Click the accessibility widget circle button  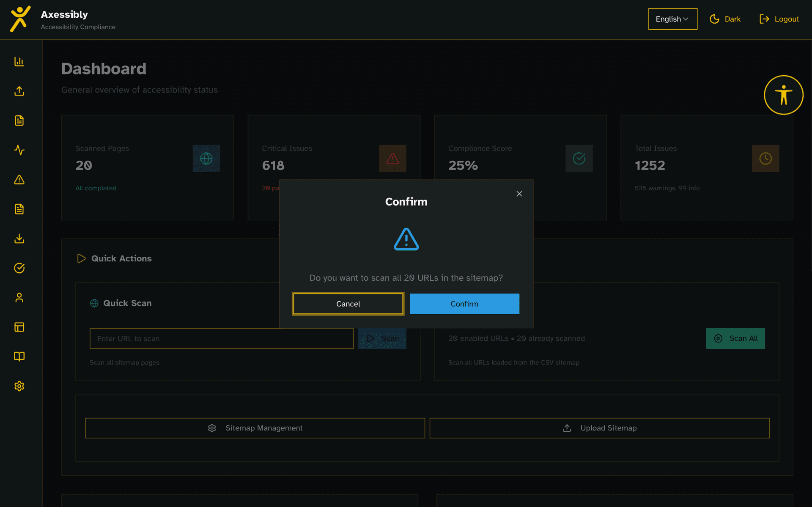[783, 95]
